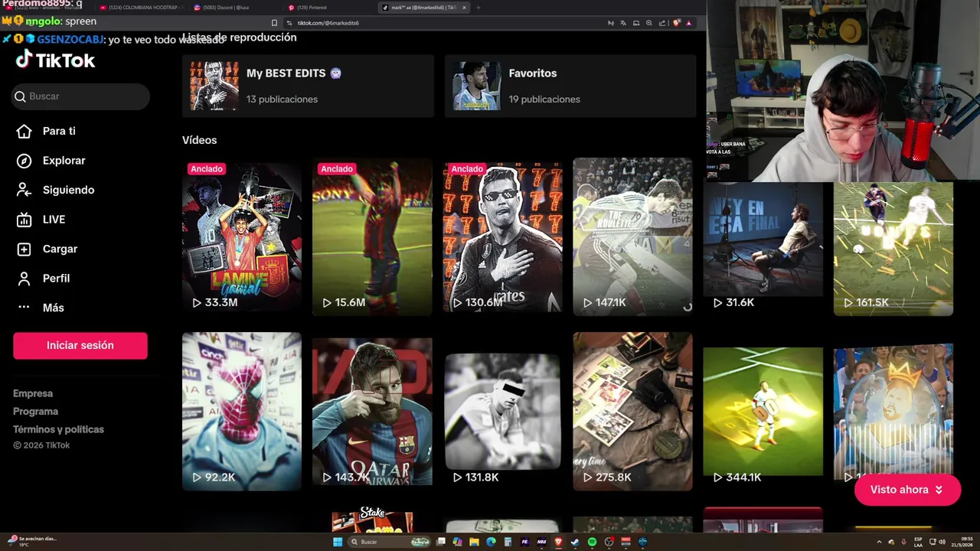Open Lamine Yamal video with 33.3M views
980x551 pixels.
(x=242, y=236)
